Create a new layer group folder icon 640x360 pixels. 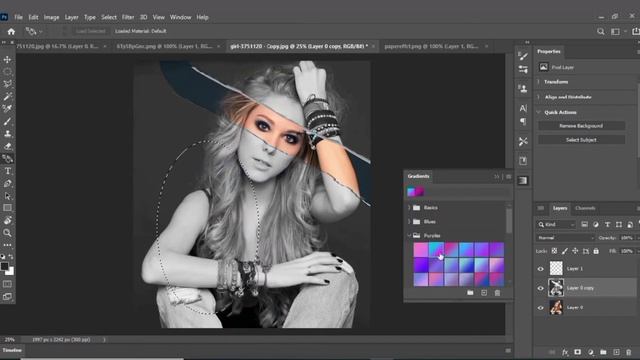(x=603, y=352)
